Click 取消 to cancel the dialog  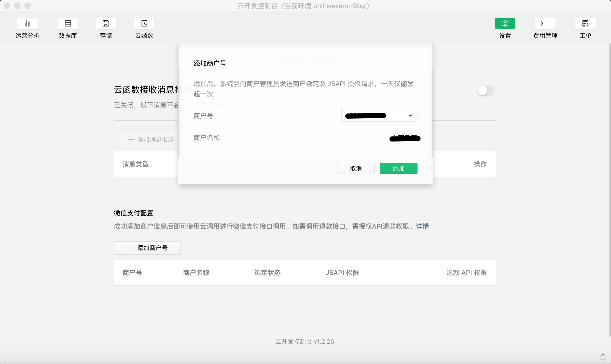click(x=356, y=169)
